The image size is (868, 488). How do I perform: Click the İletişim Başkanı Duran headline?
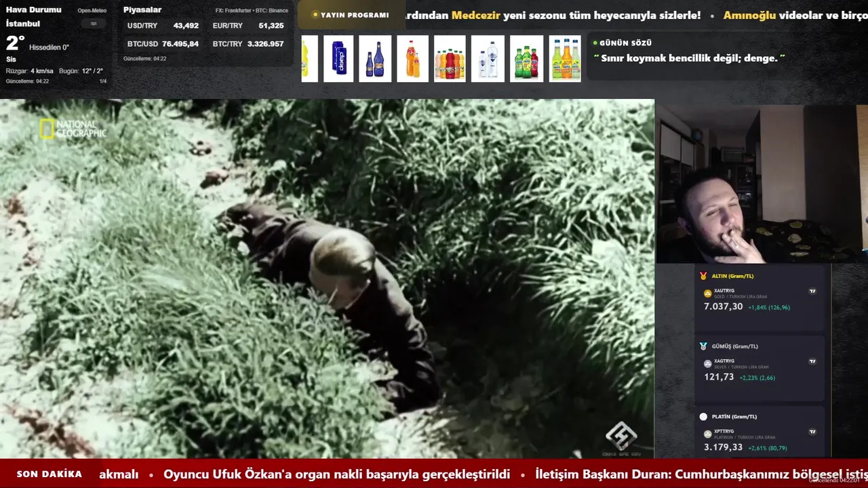(x=701, y=474)
